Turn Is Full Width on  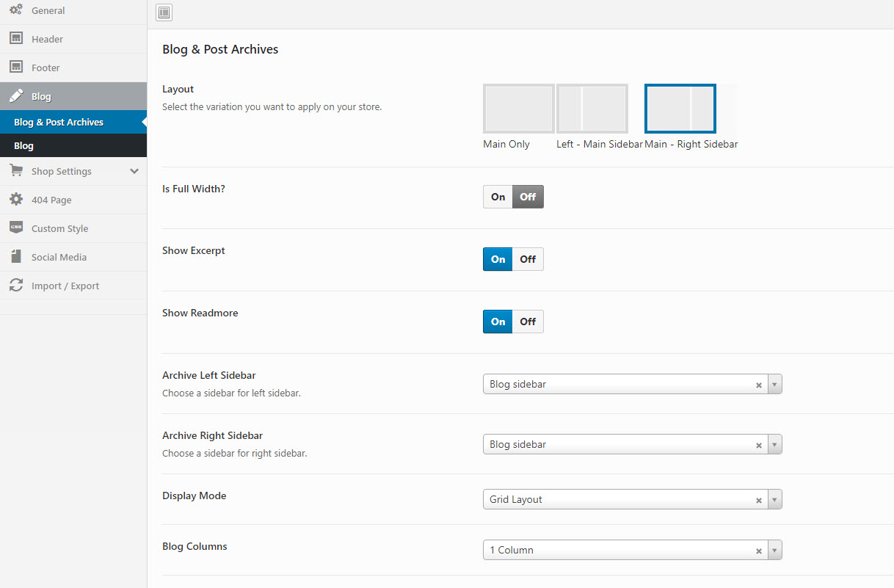(x=498, y=197)
